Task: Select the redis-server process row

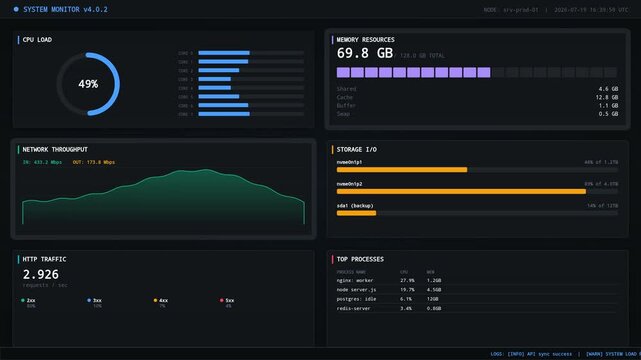Action: click(477, 309)
